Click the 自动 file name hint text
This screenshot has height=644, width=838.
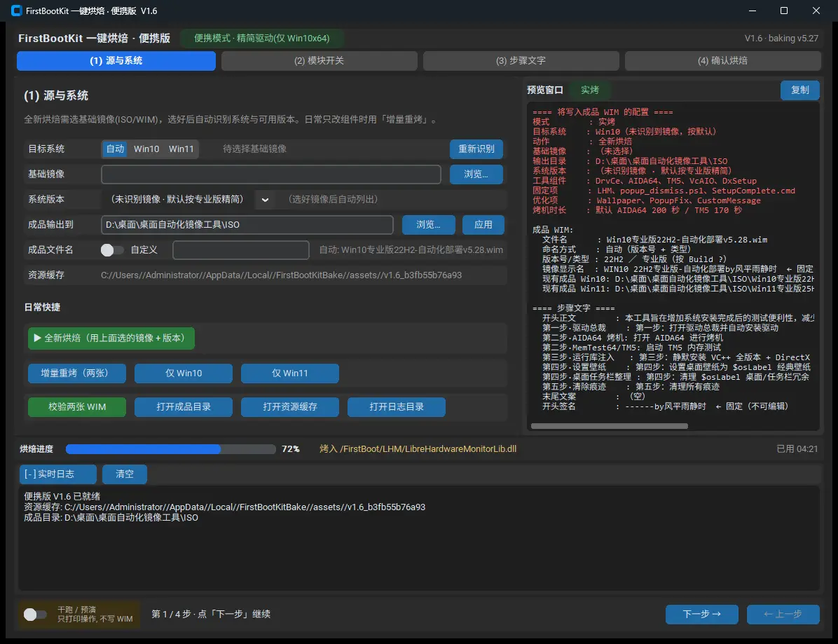tap(411, 249)
